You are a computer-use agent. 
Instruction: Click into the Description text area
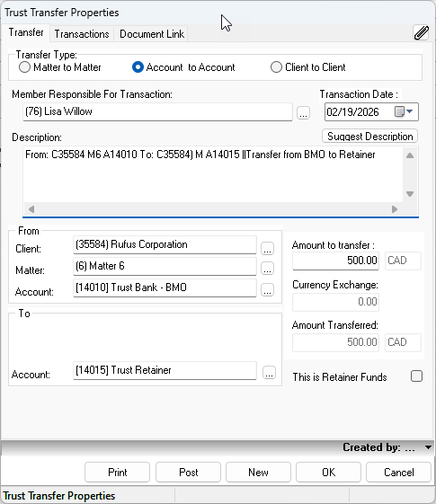click(x=213, y=174)
